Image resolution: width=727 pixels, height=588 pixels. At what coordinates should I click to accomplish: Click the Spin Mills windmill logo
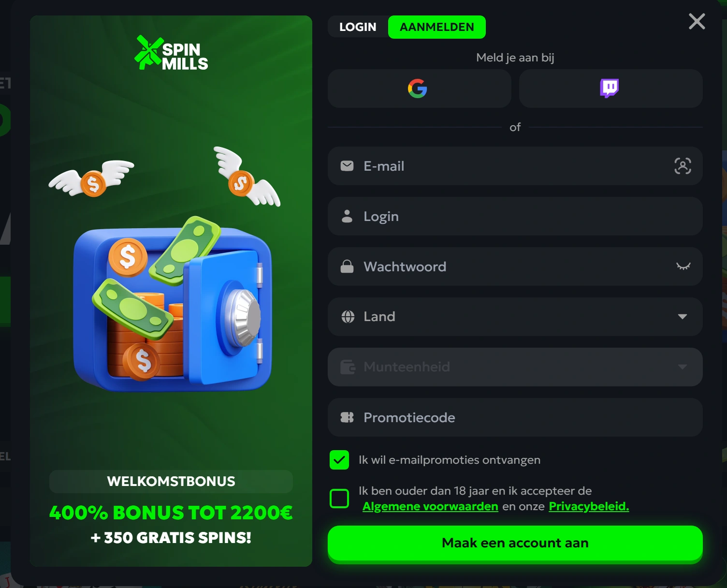point(171,53)
